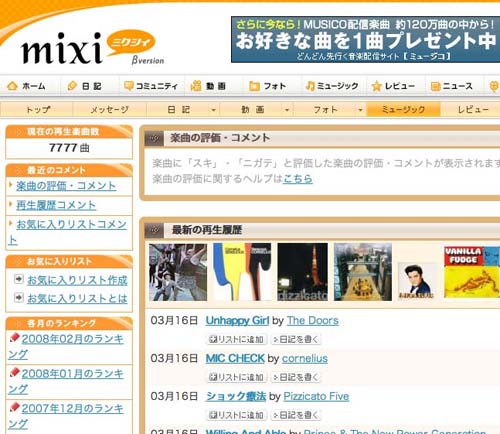Screen dimensions: 500x434
Task: Expand the 動画 dropdown arrow in sub-navigation
Action: click(x=287, y=110)
